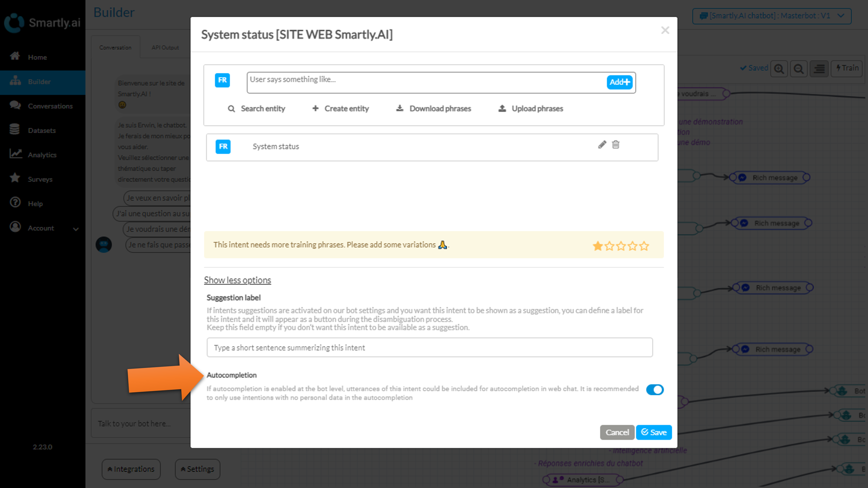The width and height of the screenshot is (868, 488).
Task: Click the suggestion label input field
Action: [429, 347]
